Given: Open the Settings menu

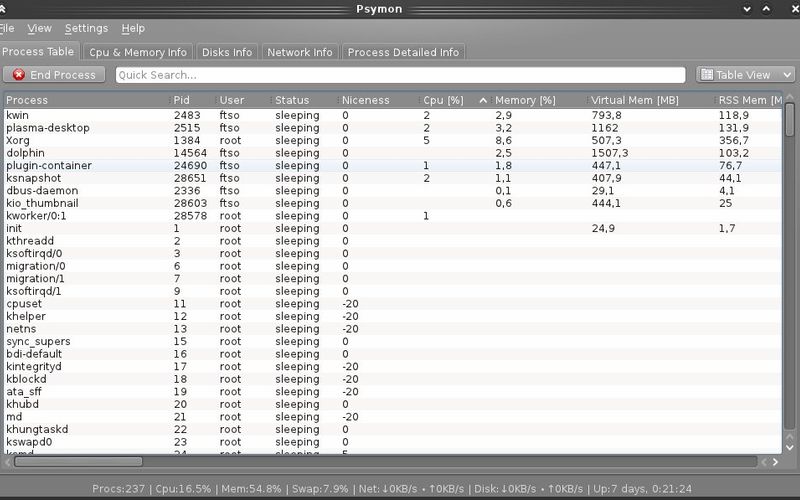Looking at the screenshot, I should coord(86,29).
